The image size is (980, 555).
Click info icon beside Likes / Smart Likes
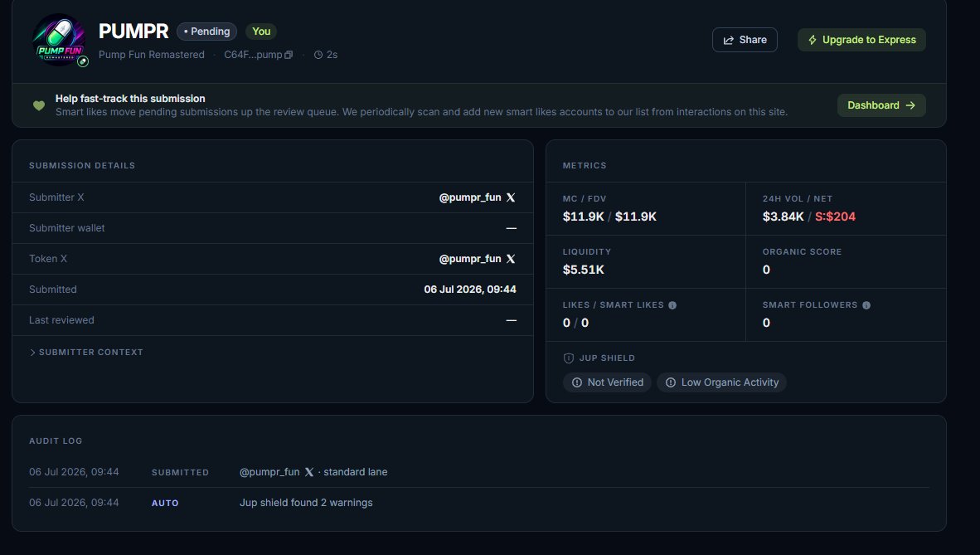pyautogui.click(x=672, y=305)
